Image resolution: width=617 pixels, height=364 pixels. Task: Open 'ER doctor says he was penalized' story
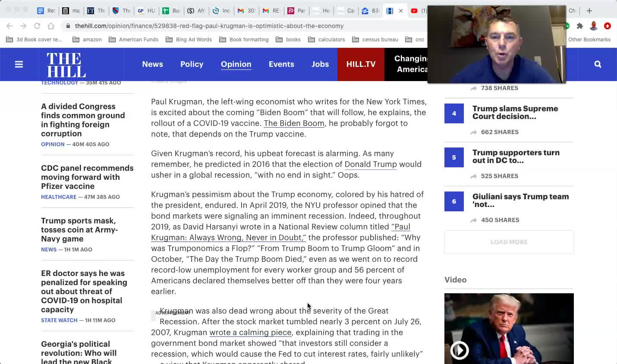click(x=84, y=292)
